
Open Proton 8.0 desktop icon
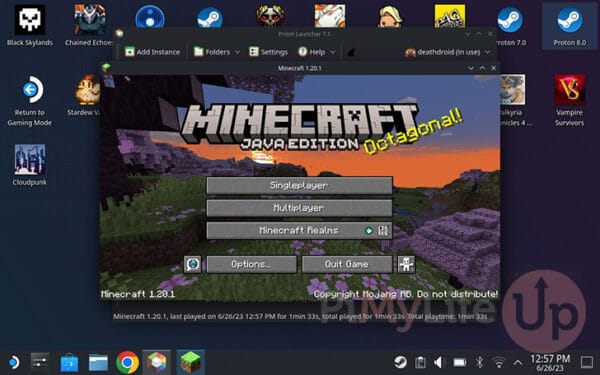(570, 25)
